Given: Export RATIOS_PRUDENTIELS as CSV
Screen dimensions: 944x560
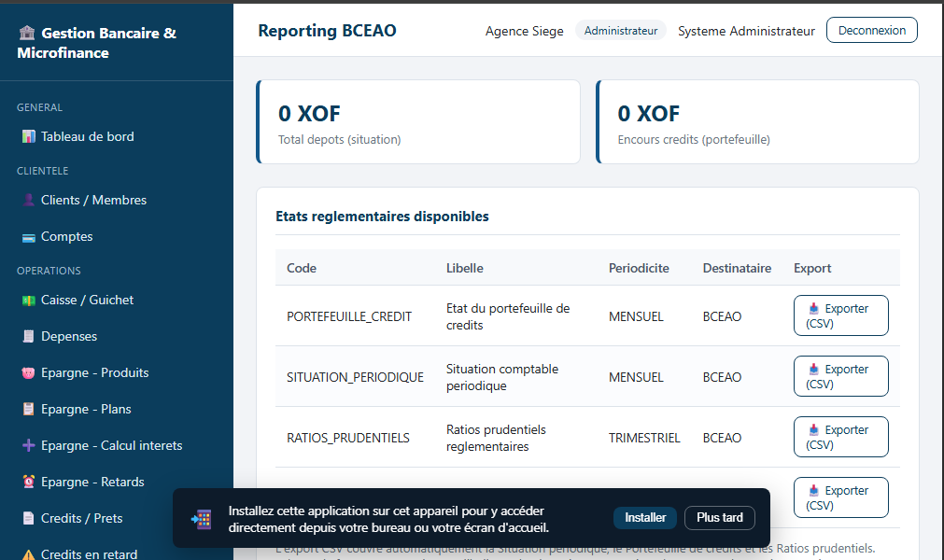Looking at the screenshot, I should pyautogui.click(x=841, y=437).
